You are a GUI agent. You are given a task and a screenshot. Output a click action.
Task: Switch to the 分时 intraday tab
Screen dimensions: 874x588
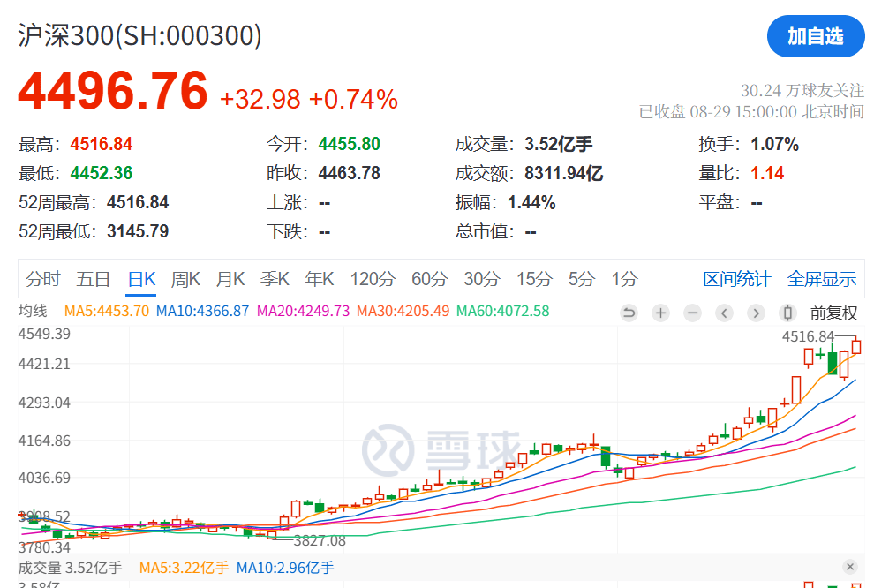tap(42, 278)
